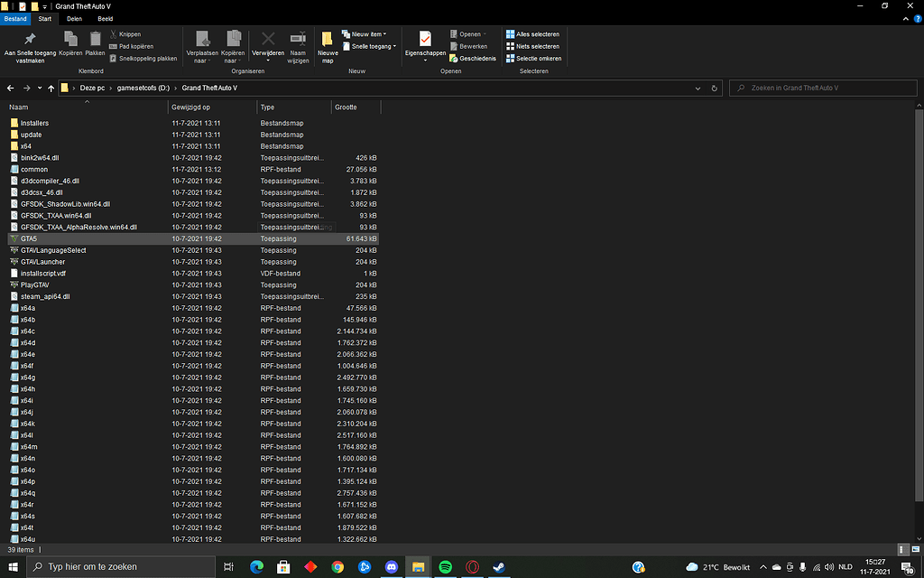Select the GTA5 application file

(193, 238)
